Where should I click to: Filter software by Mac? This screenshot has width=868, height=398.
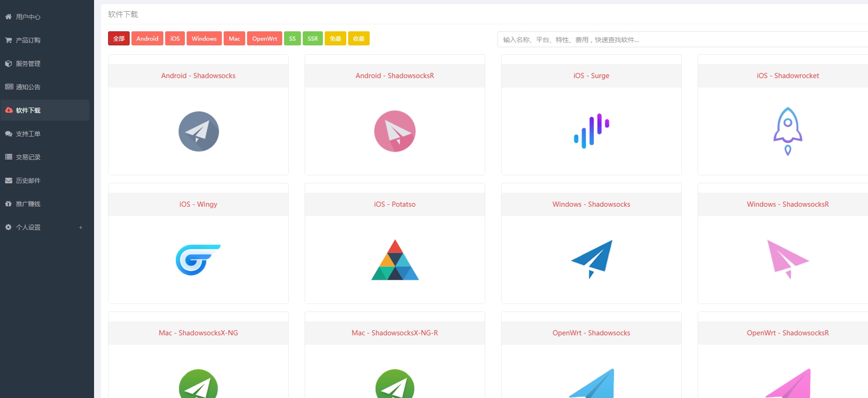coord(234,38)
